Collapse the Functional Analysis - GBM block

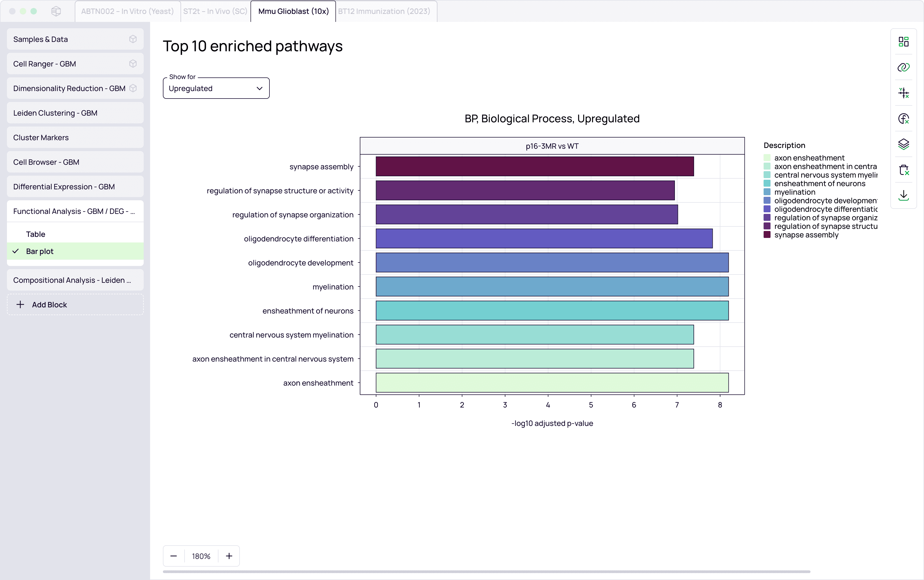74,211
